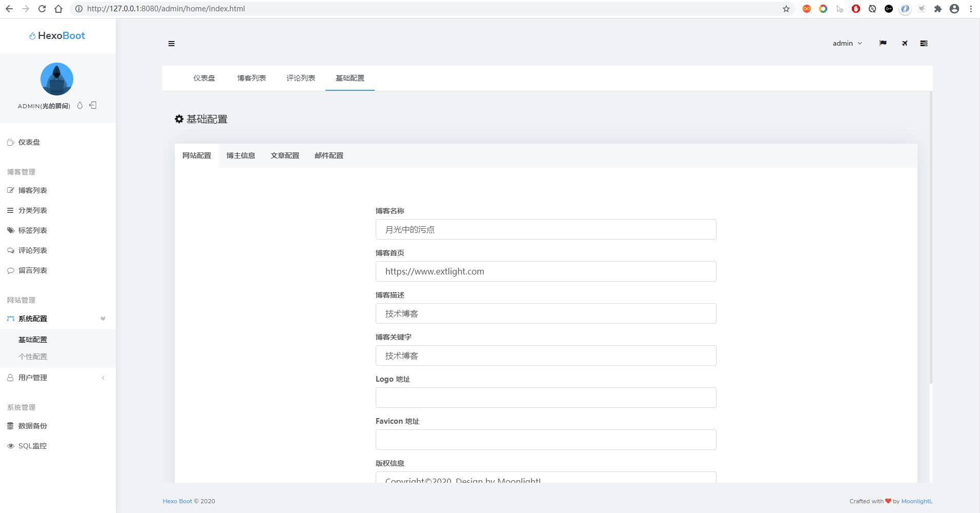
Task: Click the water drop icon under avatar
Action: 79,105
